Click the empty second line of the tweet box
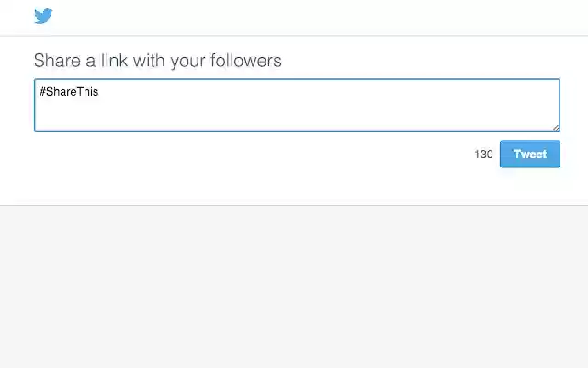Viewport: 588px width, 368px height. coord(184,110)
